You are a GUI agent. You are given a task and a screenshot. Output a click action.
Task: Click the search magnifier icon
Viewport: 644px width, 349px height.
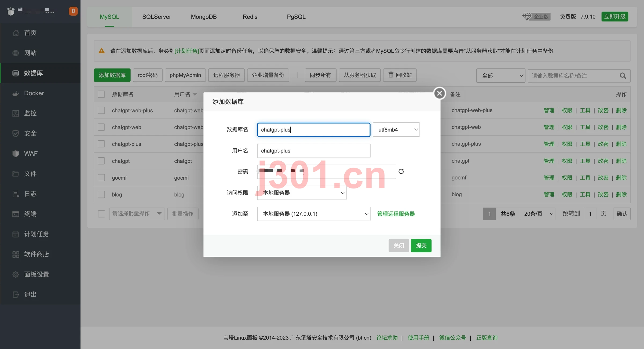[x=623, y=76]
